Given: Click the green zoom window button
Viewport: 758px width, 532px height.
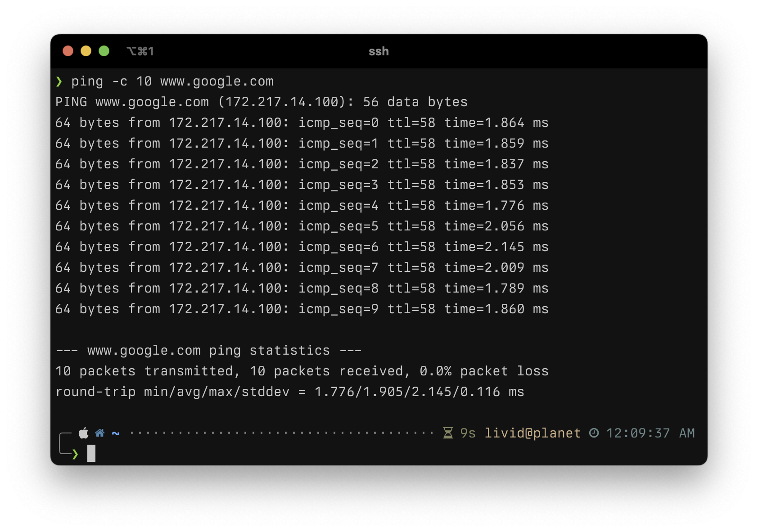Looking at the screenshot, I should tap(104, 51).
